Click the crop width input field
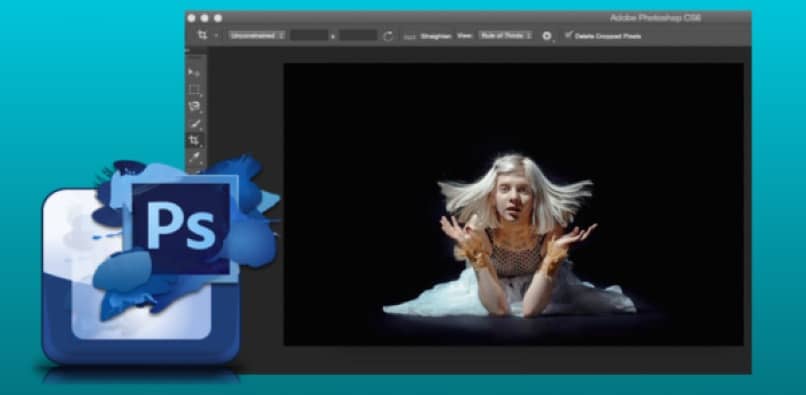This screenshot has height=395, width=806. 309,35
